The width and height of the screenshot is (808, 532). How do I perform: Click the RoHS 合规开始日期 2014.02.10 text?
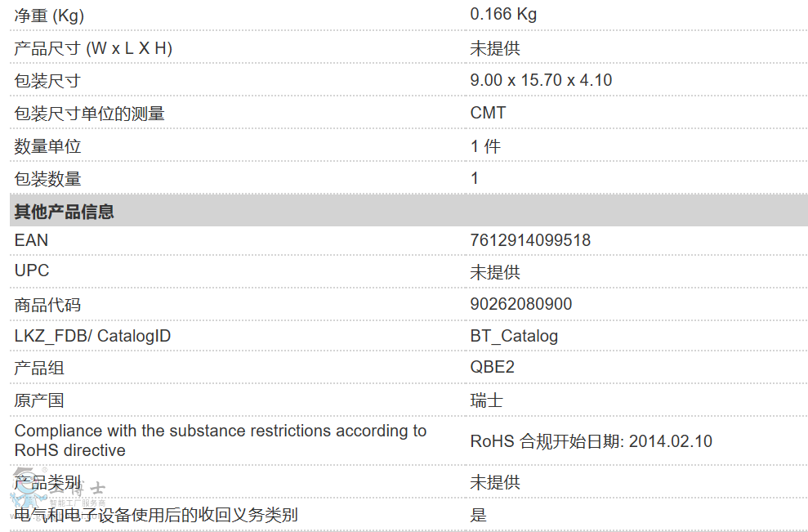pyautogui.click(x=591, y=441)
